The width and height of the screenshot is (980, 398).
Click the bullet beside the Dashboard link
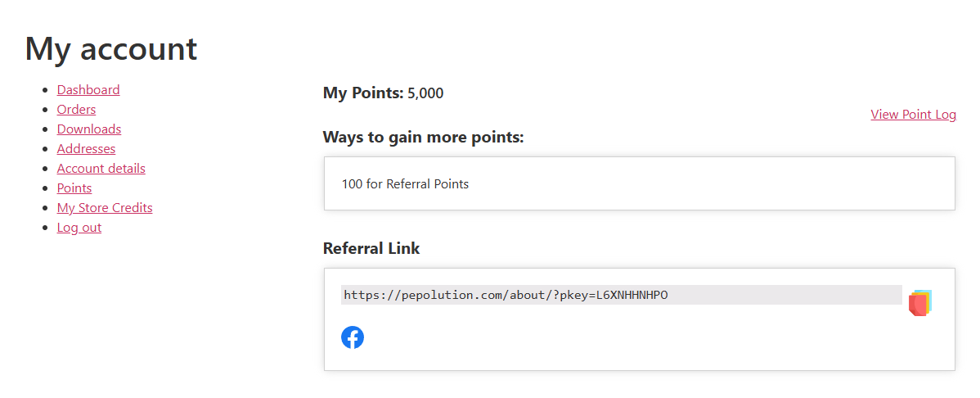(x=44, y=90)
